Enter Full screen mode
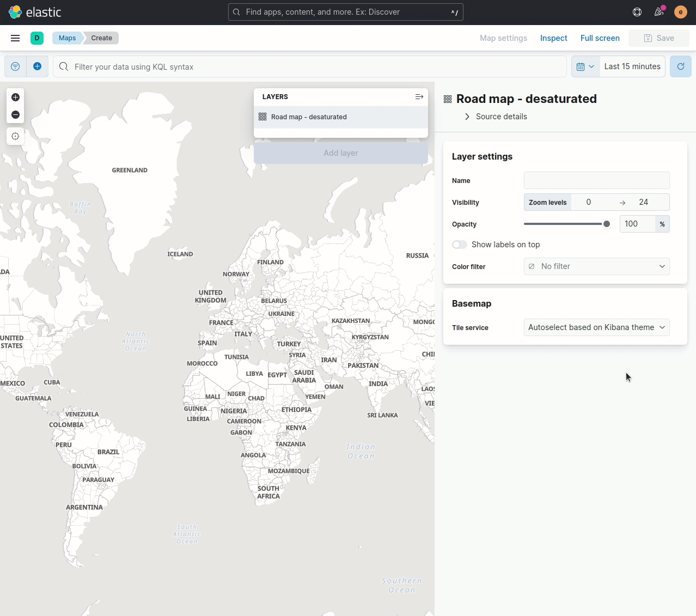 (600, 38)
